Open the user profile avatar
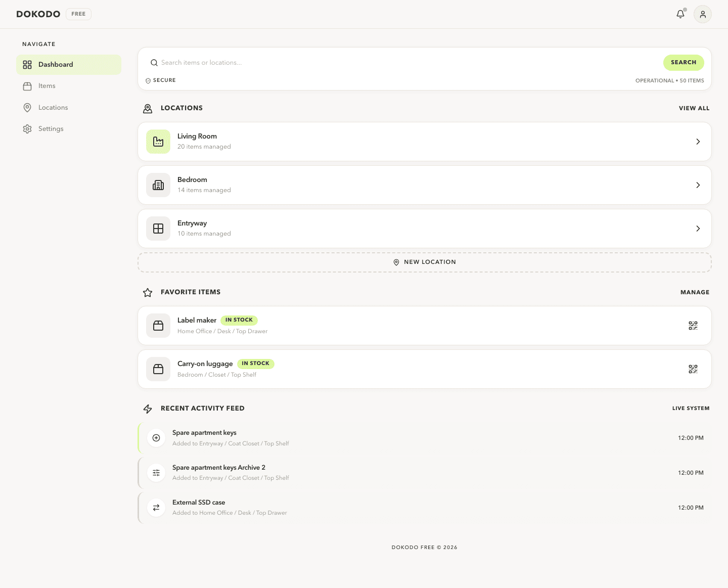 coord(703,14)
